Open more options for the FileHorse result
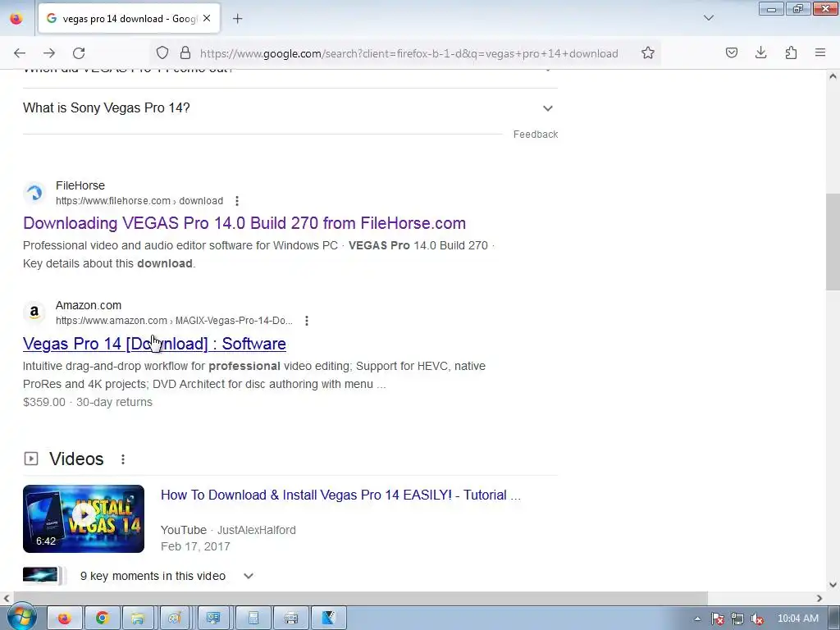 tap(237, 201)
